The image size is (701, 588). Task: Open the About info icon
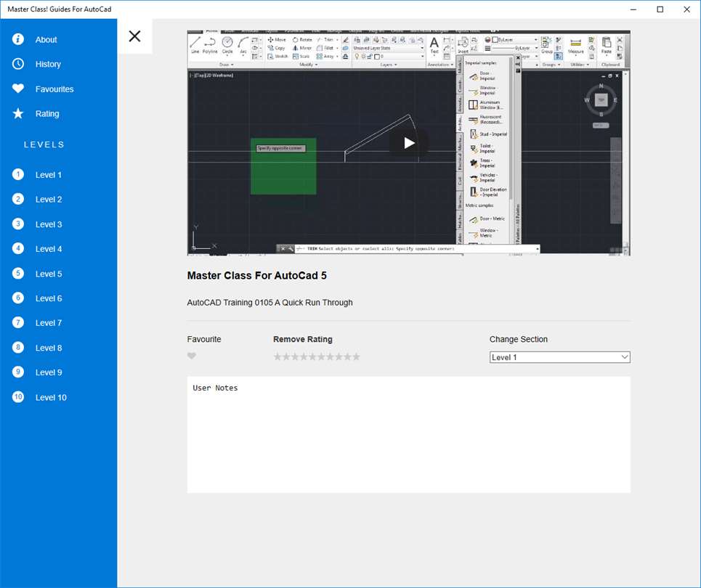pyautogui.click(x=18, y=39)
